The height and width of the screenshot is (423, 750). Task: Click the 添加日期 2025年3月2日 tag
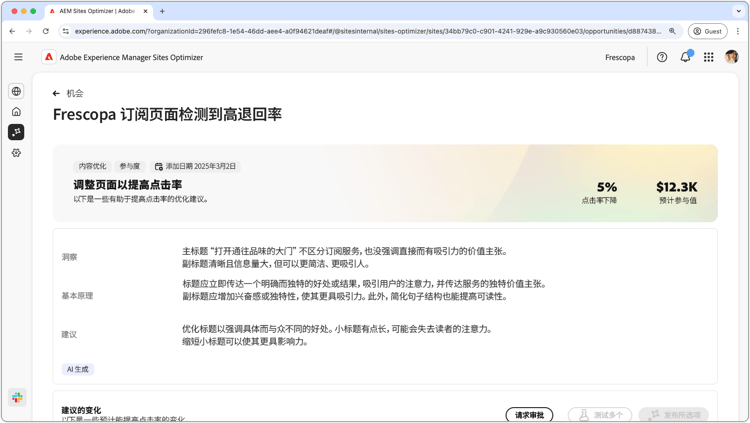tap(195, 166)
